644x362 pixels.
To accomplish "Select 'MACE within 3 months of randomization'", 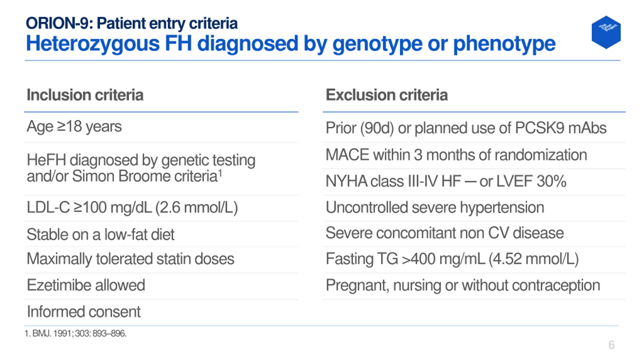I will tap(456, 155).
